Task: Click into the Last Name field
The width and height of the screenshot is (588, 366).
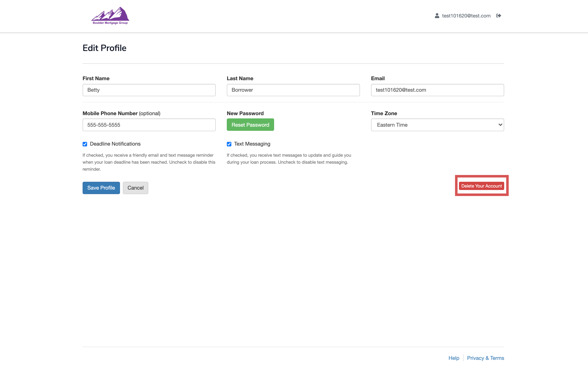Action: [293, 90]
